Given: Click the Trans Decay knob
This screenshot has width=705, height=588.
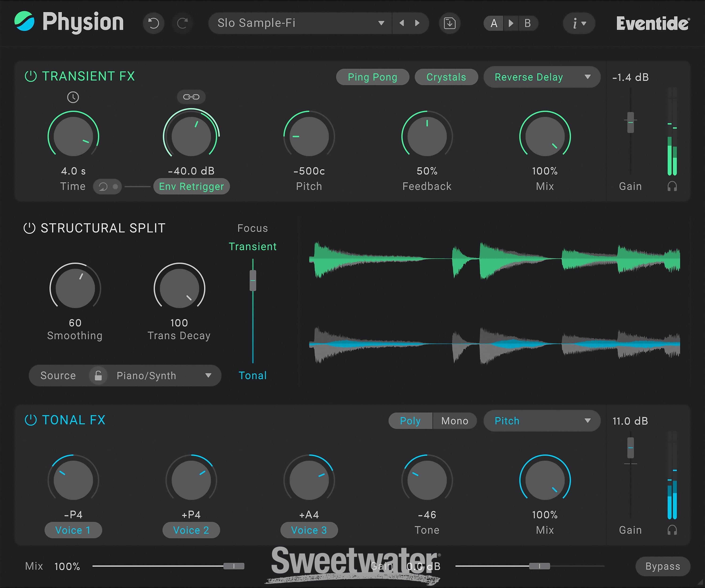Looking at the screenshot, I should click(179, 288).
